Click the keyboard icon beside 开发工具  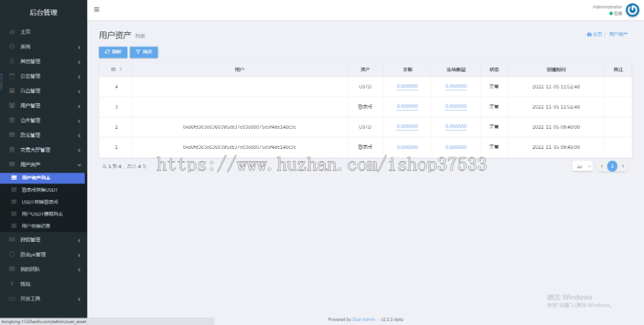coord(12,299)
